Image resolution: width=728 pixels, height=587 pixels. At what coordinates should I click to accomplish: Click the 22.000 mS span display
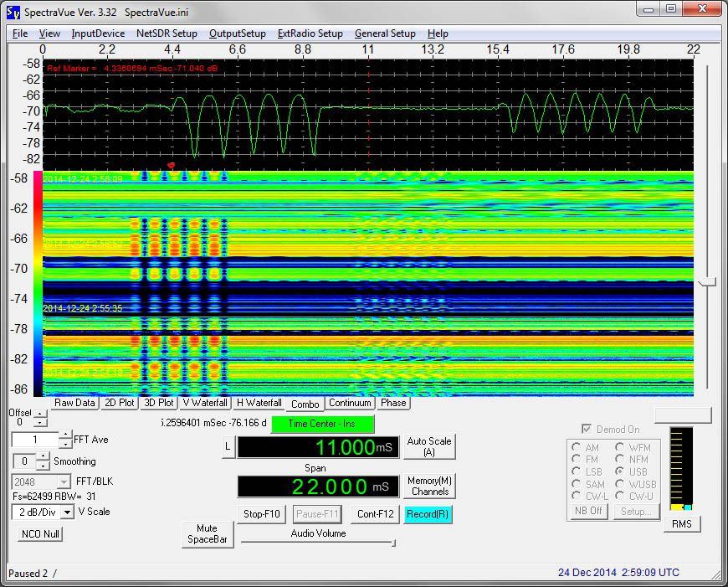(x=318, y=487)
